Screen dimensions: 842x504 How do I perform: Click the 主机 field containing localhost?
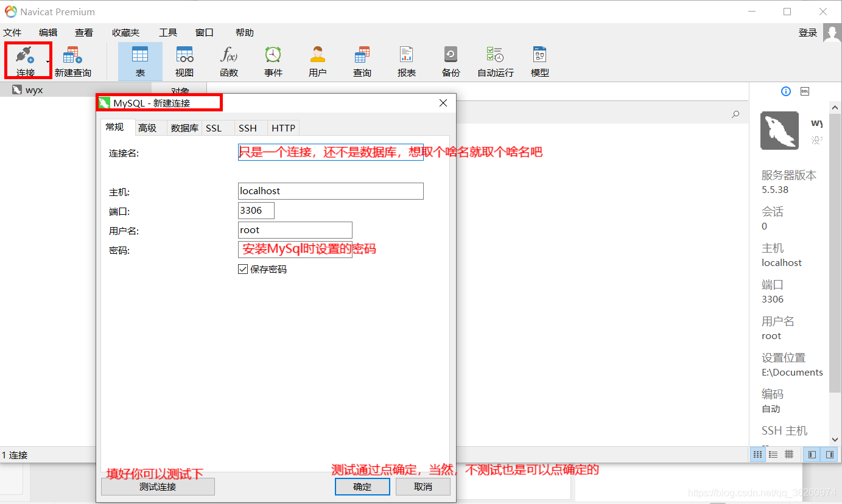pos(331,191)
